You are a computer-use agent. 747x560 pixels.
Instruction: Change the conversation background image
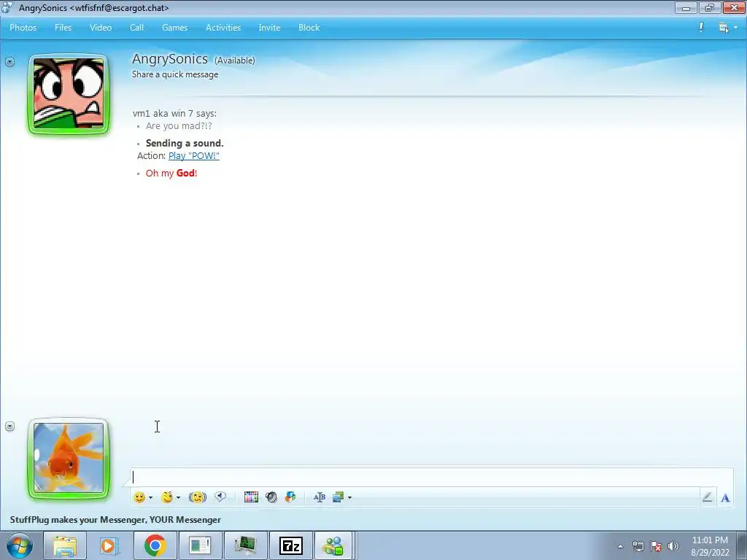click(x=338, y=497)
